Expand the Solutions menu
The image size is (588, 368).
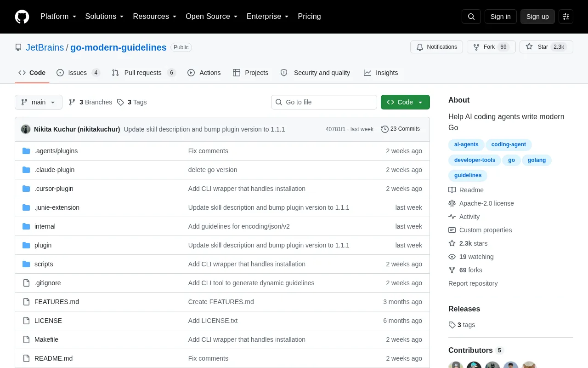point(105,17)
